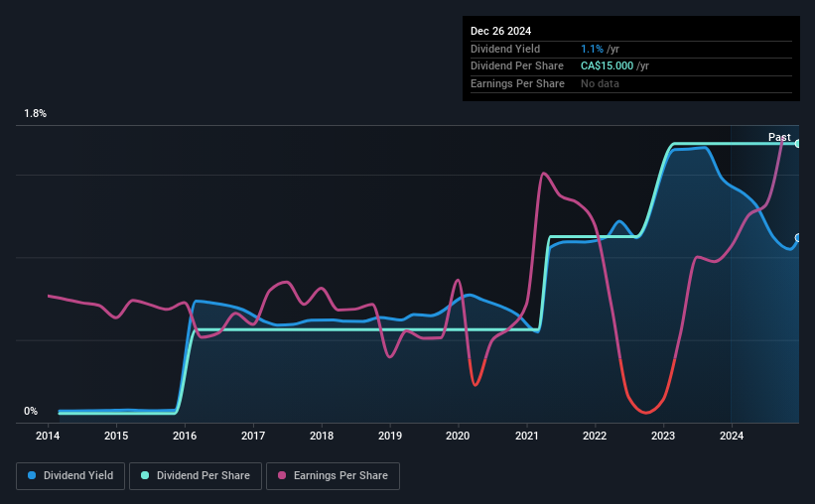Screen dimensions: 815x504
Task: Click the Dividend Yield endpoint marker
Action: (x=798, y=238)
